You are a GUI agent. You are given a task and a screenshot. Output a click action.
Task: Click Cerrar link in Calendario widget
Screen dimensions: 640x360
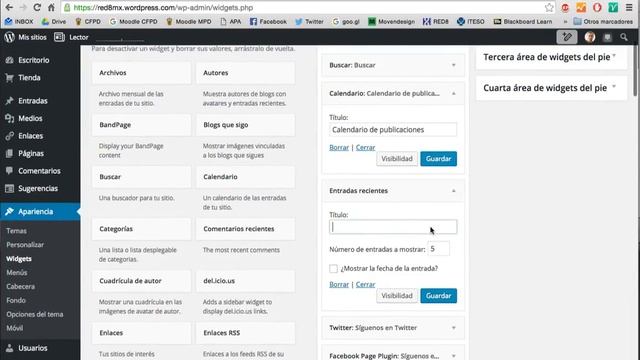tap(365, 147)
